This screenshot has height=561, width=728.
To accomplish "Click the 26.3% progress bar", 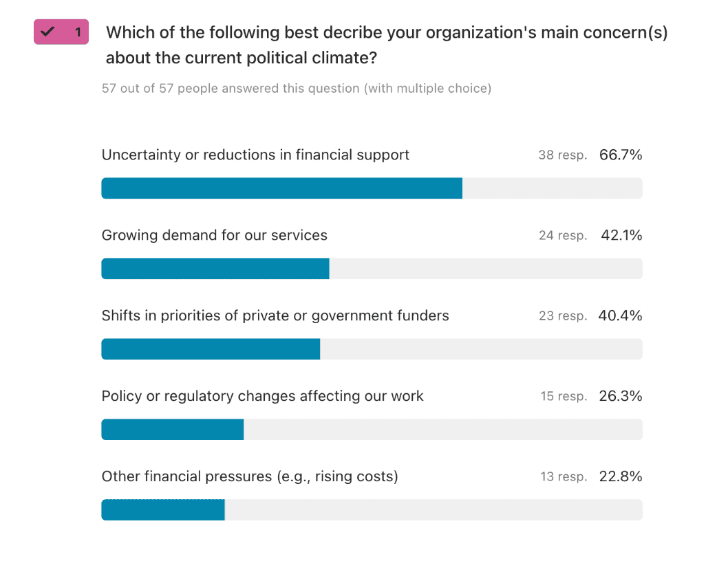I will [x=173, y=430].
